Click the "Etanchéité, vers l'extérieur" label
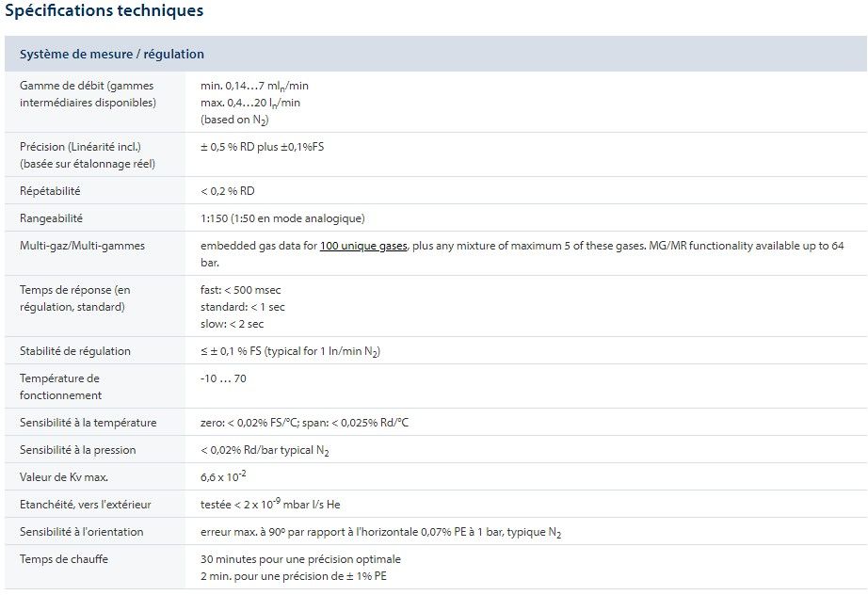 click(x=86, y=505)
